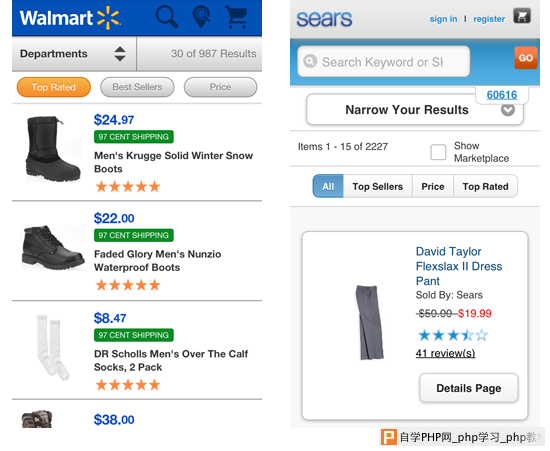The width and height of the screenshot is (550, 451).
Task: Expand Narrow Your Results panel
Action: pos(415,109)
